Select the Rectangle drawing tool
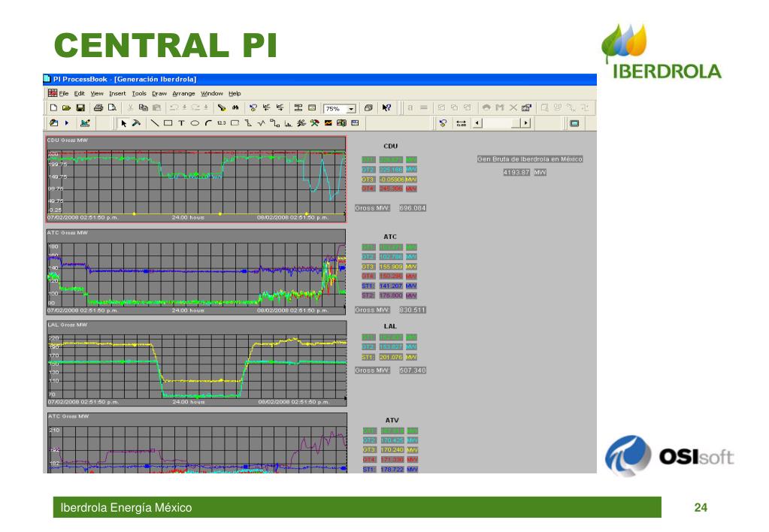Image resolution: width=769 pixels, height=532 pixels. (168, 123)
